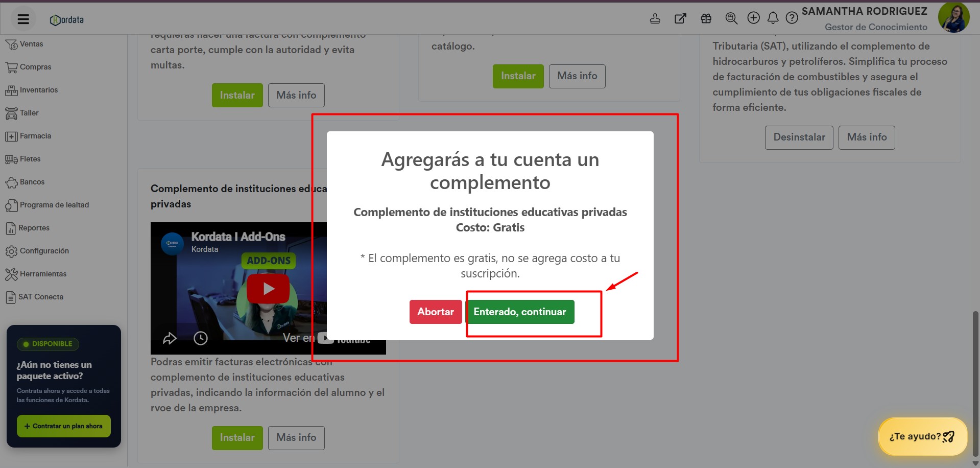The width and height of the screenshot is (980, 468).
Task: Open the hamburger menu
Action: tap(23, 19)
